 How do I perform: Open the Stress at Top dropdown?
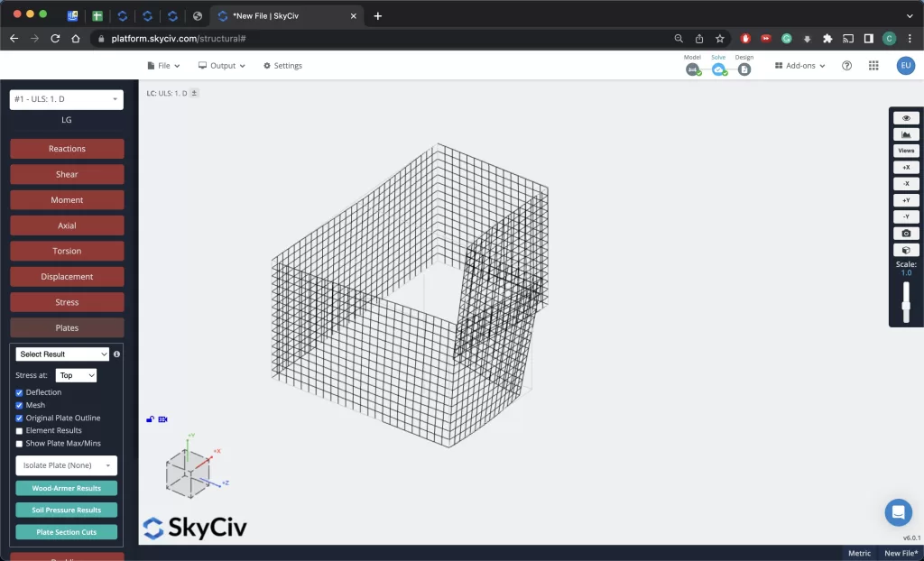76,375
